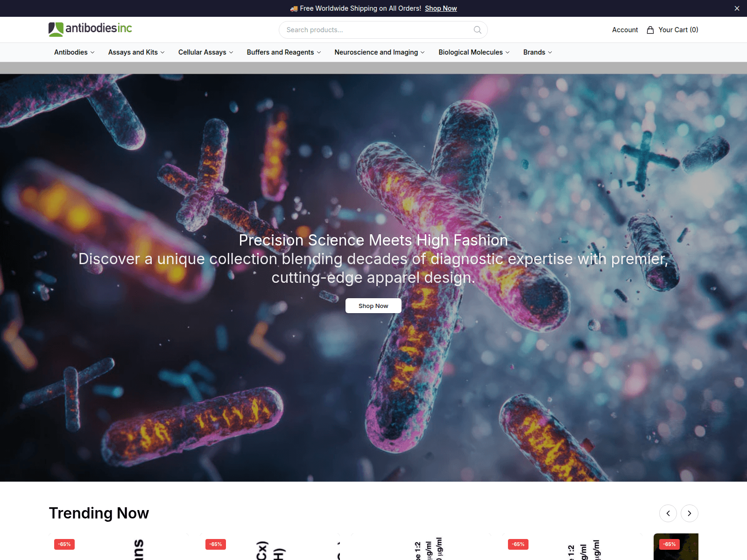Image resolution: width=747 pixels, height=560 pixels.
Task: Click the search magnifier icon
Action: tap(477, 30)
